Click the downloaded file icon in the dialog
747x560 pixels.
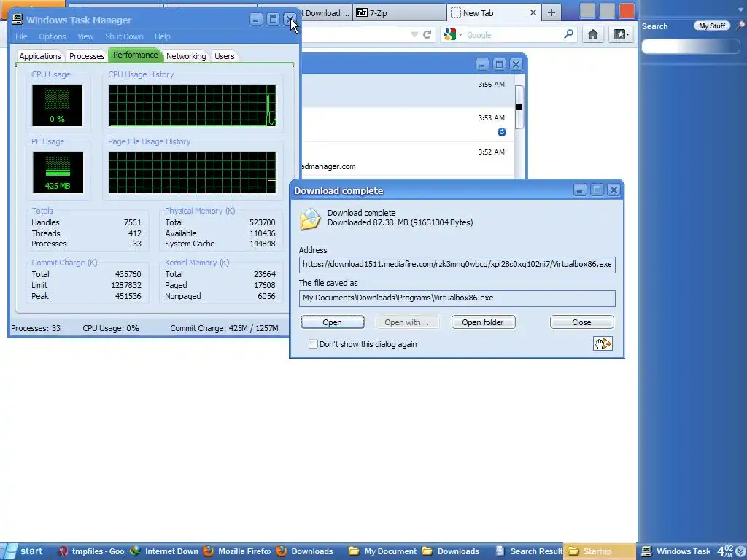tap(310, 219)
